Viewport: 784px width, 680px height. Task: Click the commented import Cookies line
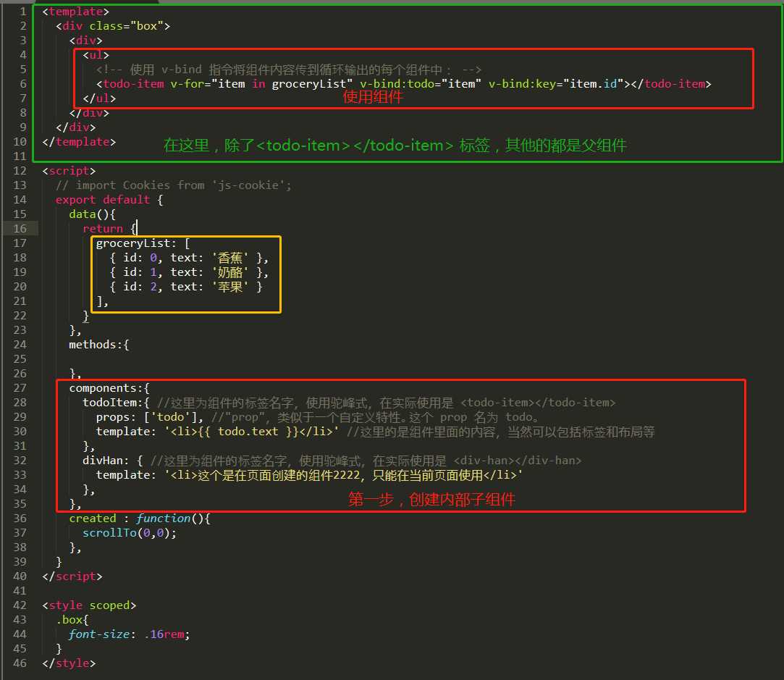tap(174, 185)
